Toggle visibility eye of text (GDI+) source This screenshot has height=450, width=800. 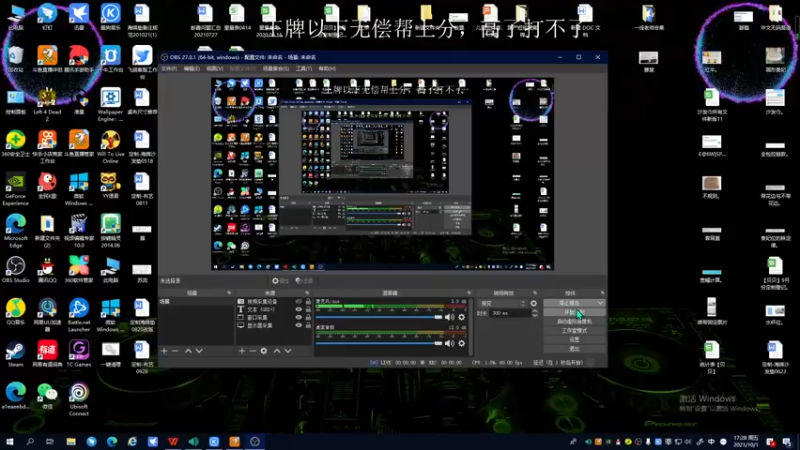click(299, 309)
